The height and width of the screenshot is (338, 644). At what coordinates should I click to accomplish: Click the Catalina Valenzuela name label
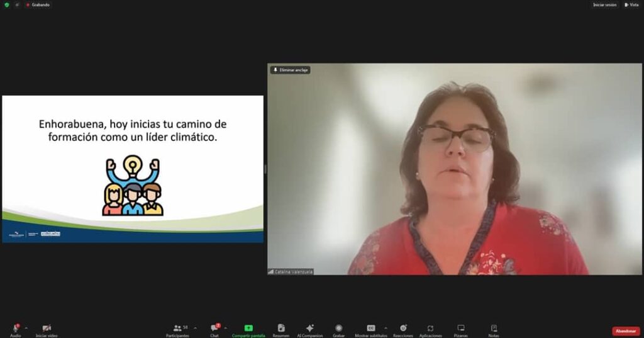click(x=293, y=272)
